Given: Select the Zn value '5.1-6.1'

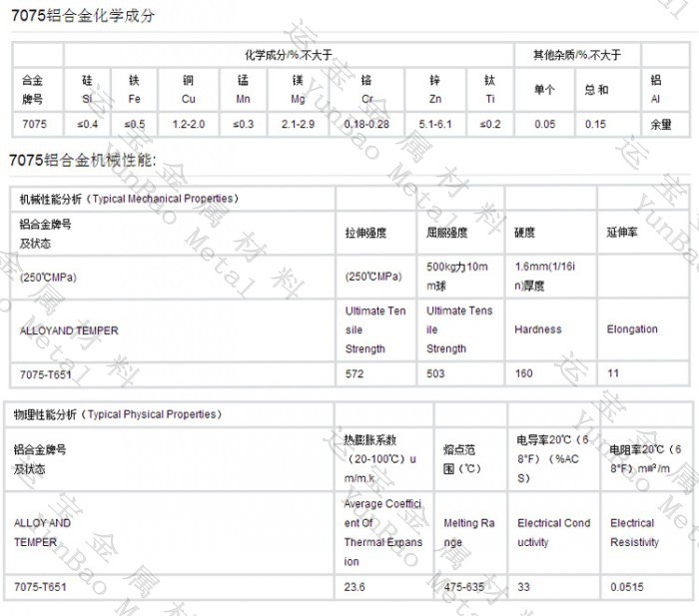Looking at the screenshot, I should click(435, 124).
